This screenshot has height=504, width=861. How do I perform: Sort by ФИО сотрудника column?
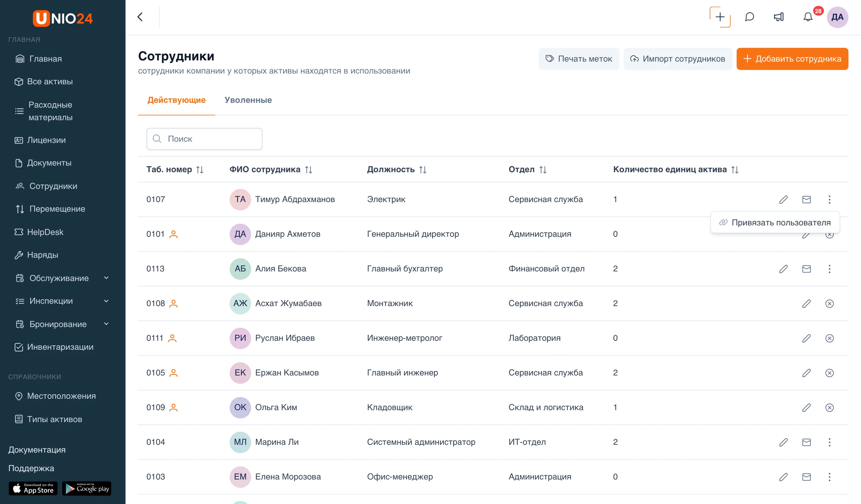[x=309, y=170]
